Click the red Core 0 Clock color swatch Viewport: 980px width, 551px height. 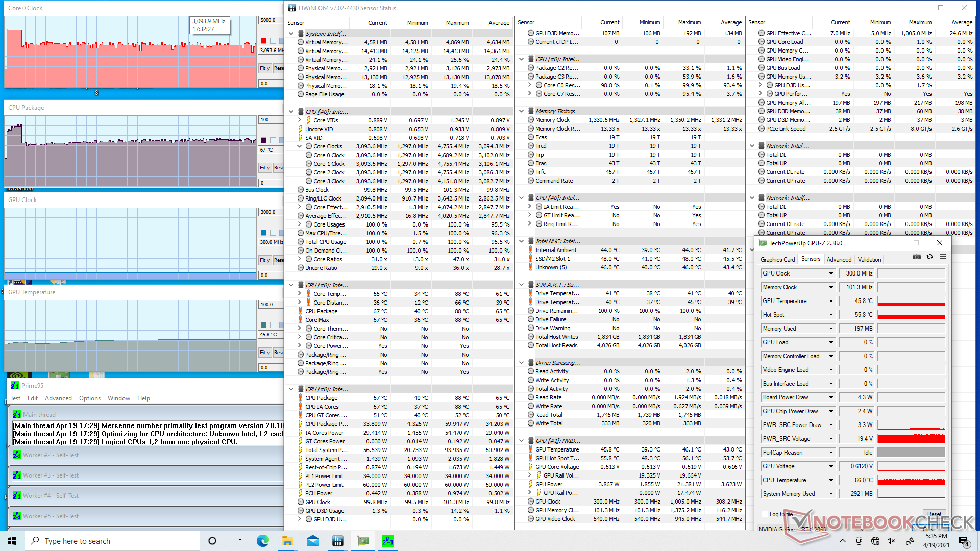point(264,41)
